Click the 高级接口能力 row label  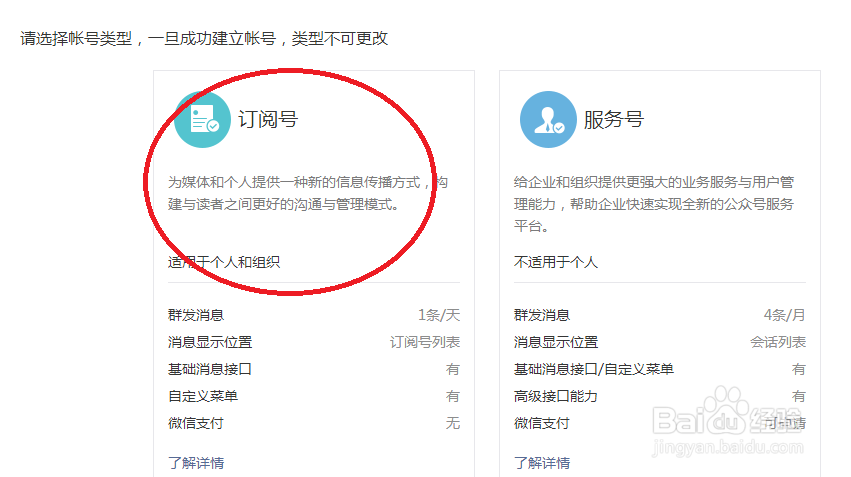pos(556,396)
